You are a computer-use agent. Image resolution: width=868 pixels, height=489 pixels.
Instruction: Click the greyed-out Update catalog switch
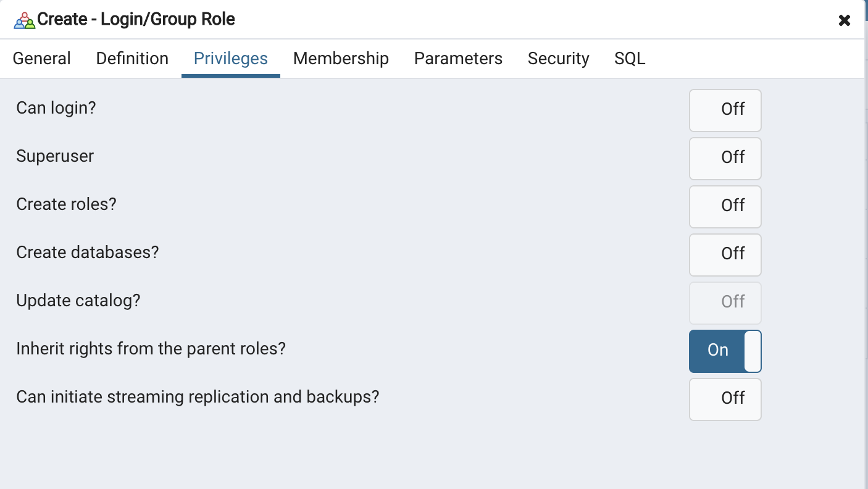pos(725,303)
